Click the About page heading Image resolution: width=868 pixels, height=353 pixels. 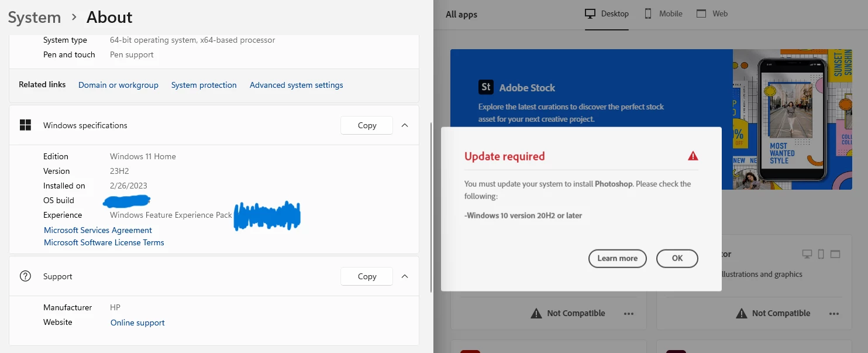pos(109,18)
